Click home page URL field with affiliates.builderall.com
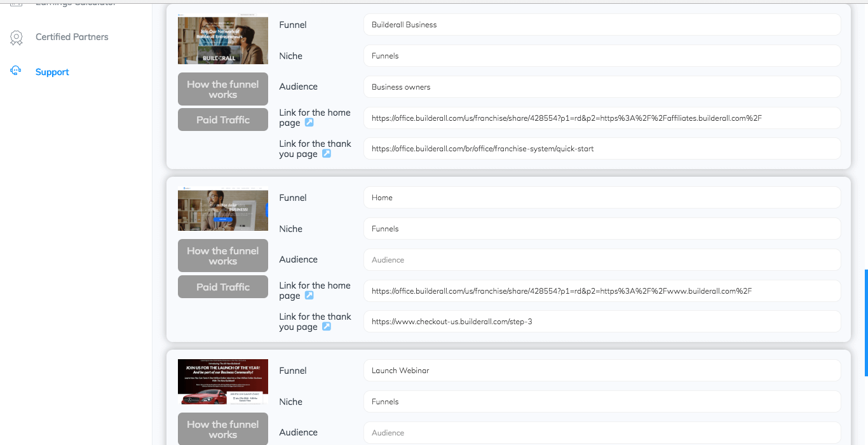868x445 pixels. click(602, 118)
